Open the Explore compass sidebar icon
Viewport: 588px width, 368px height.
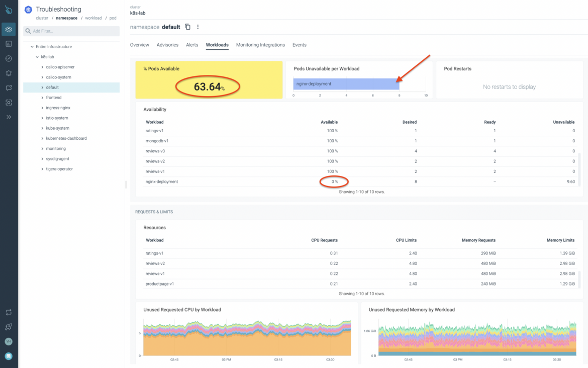click(9, 58)
